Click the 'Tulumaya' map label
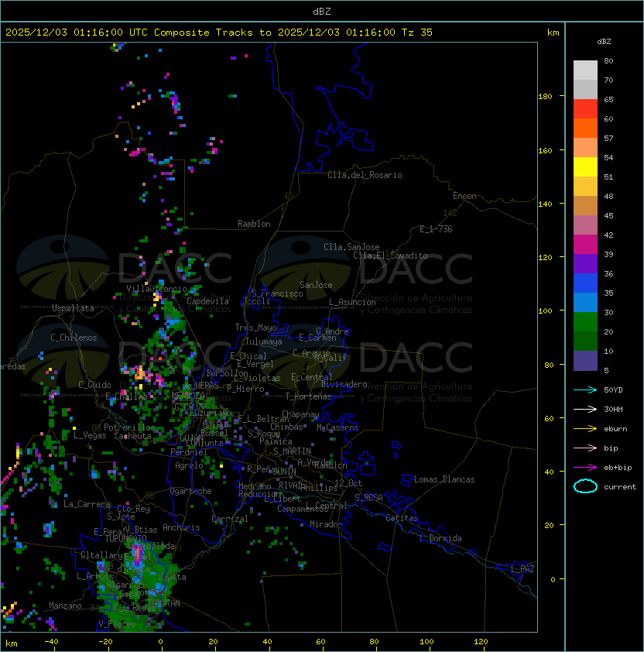Screen dimensions: 644x652 (264, 341)
